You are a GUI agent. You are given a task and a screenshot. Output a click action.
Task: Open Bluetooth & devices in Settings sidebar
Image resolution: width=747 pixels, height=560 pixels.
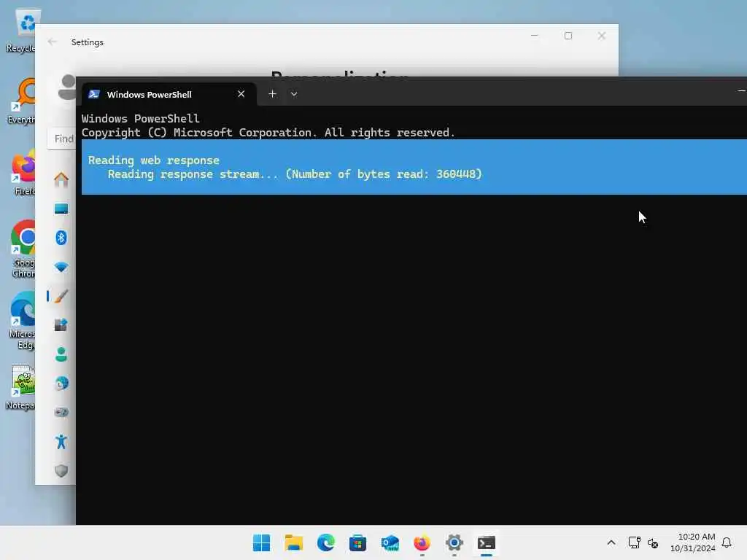click(x=61, y=238)
